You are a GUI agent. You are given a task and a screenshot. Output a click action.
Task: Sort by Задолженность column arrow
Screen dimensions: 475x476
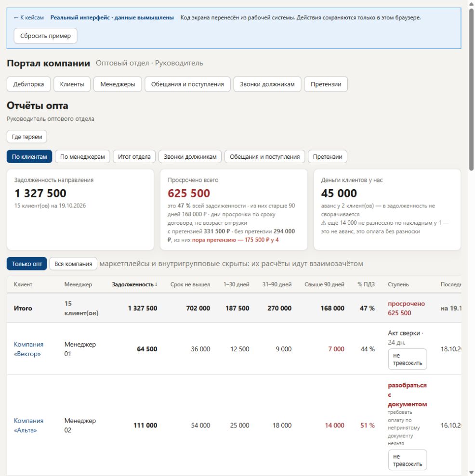click(156, 284)
